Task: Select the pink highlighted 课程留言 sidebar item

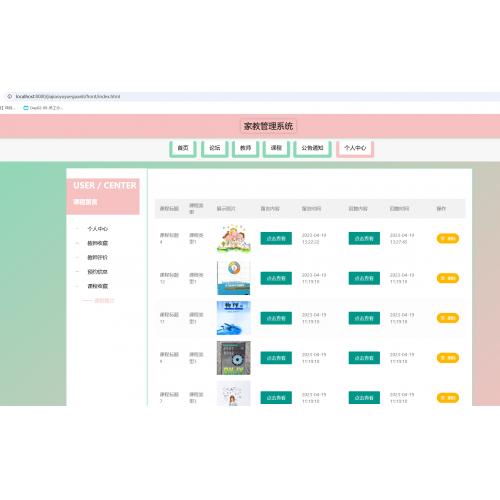Action: [x=104, y=300]
